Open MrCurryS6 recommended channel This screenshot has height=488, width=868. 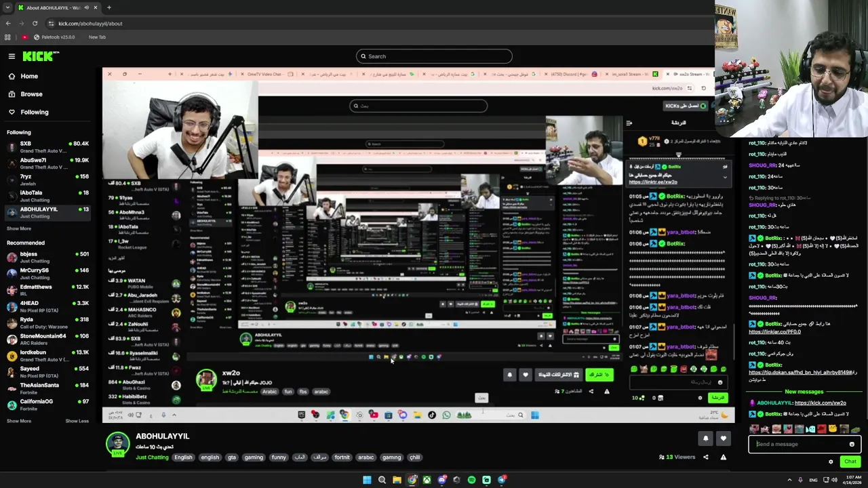click(47, 273)
